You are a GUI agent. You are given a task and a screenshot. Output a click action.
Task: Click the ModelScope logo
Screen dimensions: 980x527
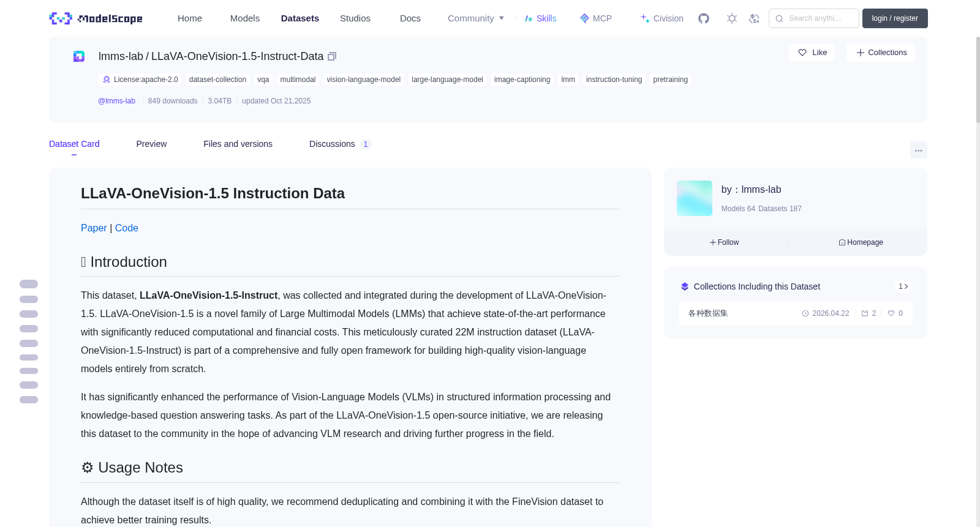(x=96, y=18)
